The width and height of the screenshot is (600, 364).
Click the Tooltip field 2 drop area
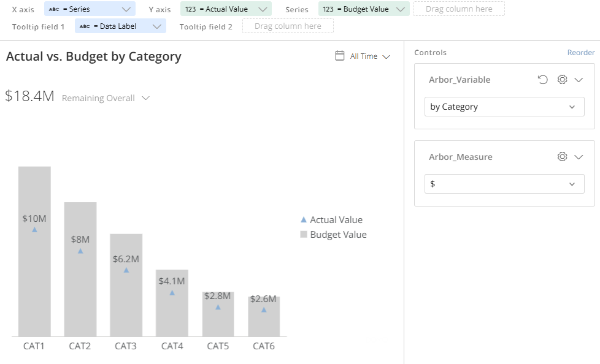click(288, 26)
